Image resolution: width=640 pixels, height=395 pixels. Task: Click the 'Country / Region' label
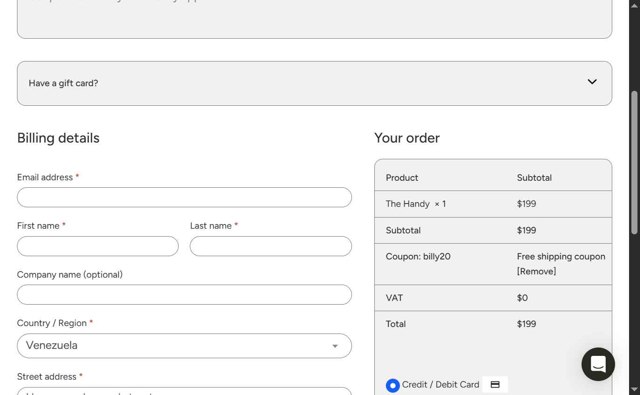coord(52,323)
